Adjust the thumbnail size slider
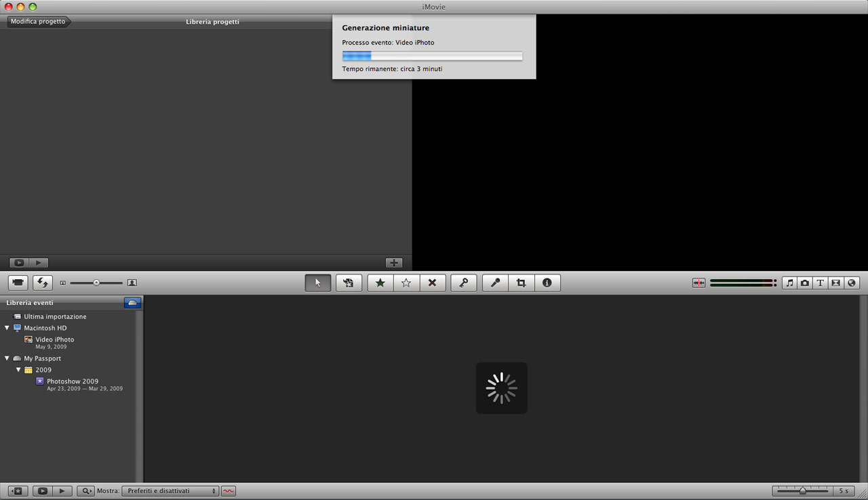Image resolution: width=868 pixels, height=500 pixels. coord(96,283)
